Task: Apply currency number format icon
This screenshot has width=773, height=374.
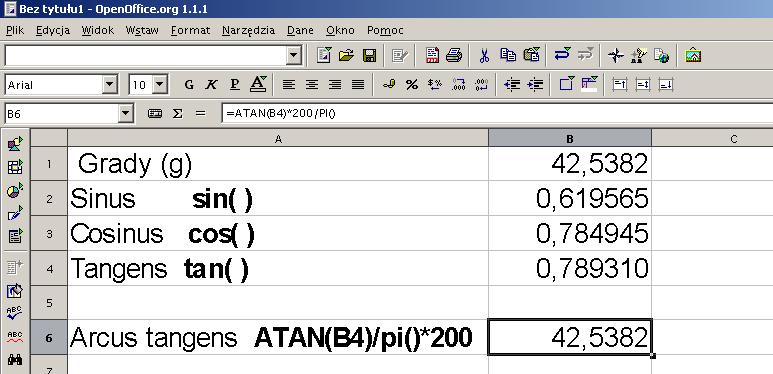Action: 388,85
